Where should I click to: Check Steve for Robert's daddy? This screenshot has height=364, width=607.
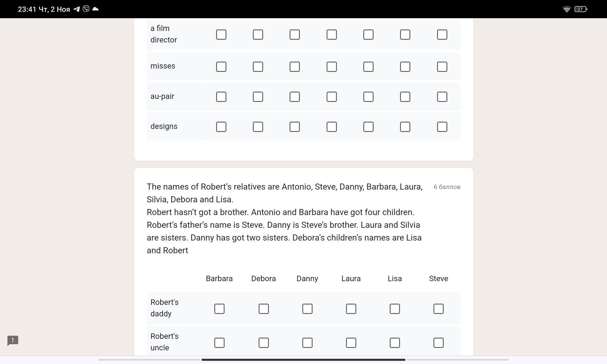[x=438, y=309]
